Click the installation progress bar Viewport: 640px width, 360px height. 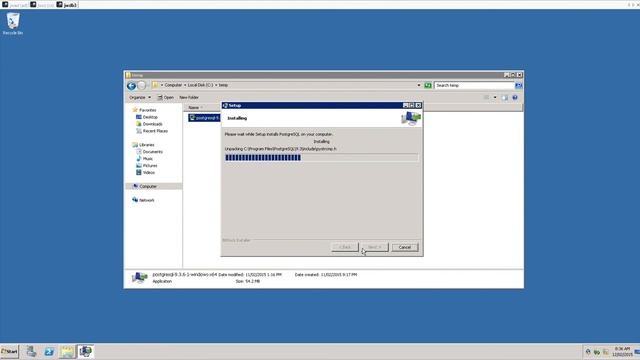322,158
